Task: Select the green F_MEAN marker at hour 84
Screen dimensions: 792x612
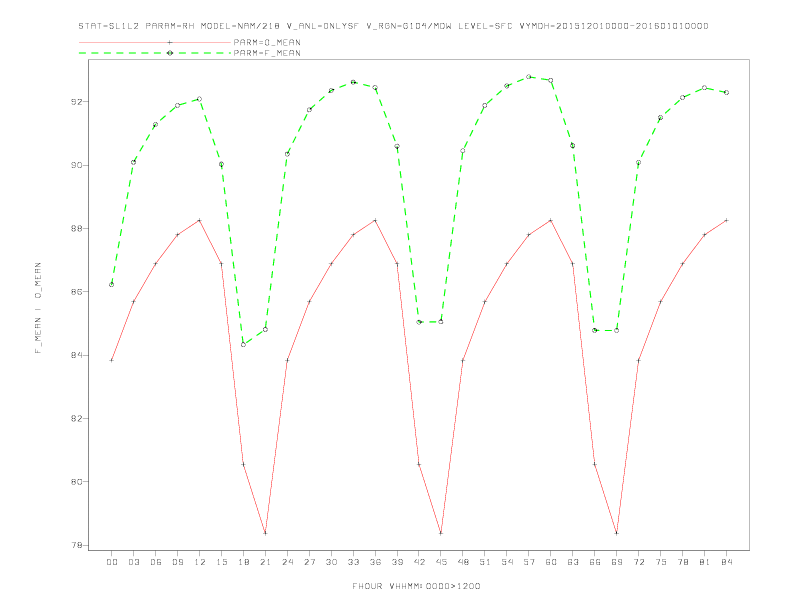Action: tap(727, 92)
